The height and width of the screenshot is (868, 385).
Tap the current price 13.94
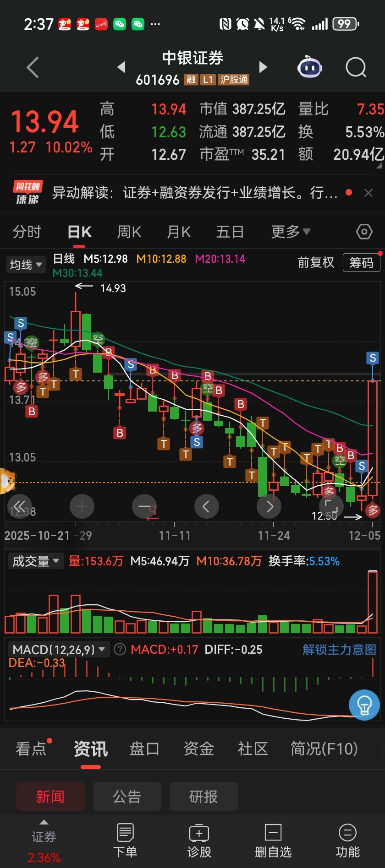[45, 122]
